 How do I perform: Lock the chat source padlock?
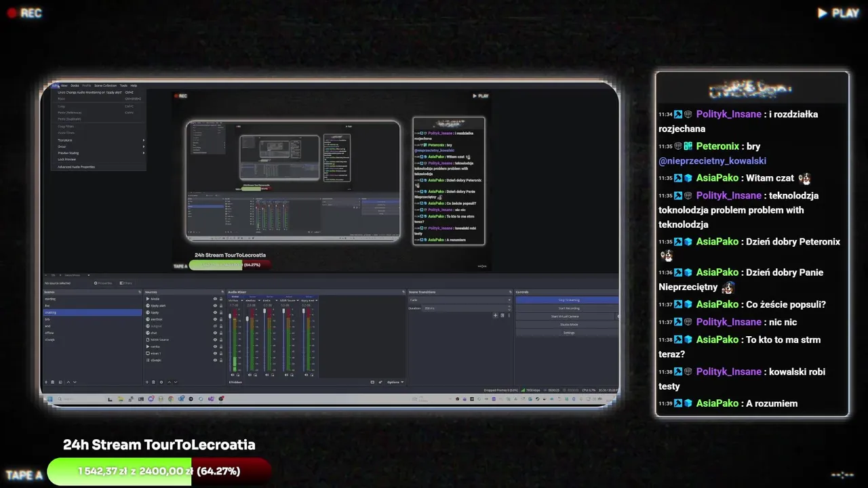[x=221, y=333]
